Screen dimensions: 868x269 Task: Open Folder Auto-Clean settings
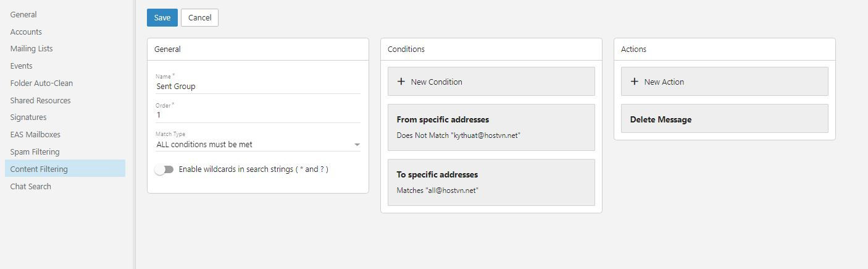pyautogui.click(x=41, y=83)
